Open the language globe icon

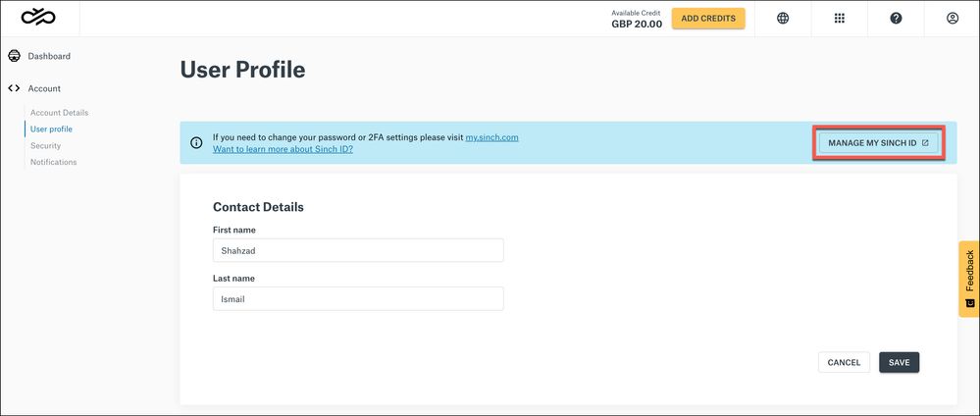tap(783, 18)
